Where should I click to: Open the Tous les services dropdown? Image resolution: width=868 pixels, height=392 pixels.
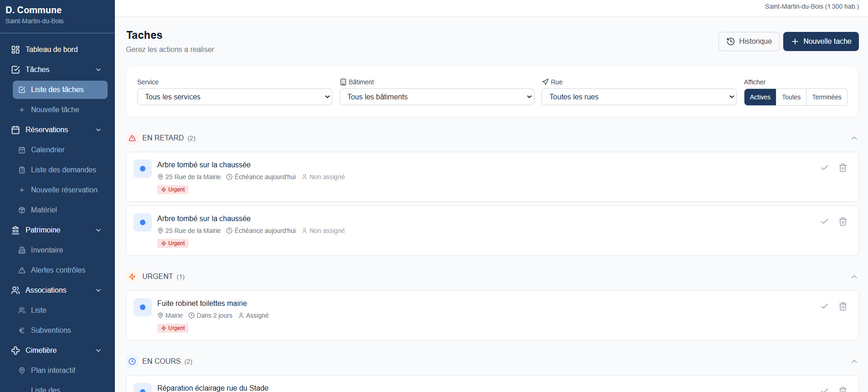click(x=234, y=97)
